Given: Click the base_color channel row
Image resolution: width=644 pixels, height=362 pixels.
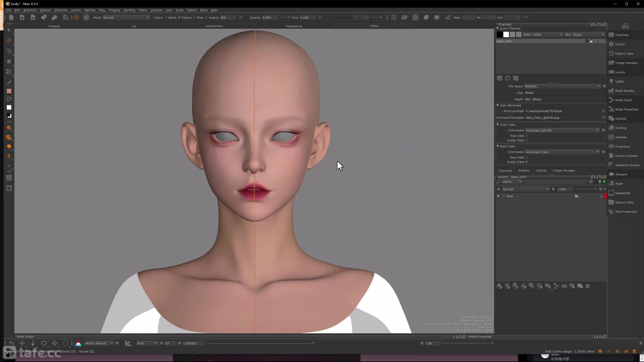Looking at the screenshot, I should click(551, 41).
